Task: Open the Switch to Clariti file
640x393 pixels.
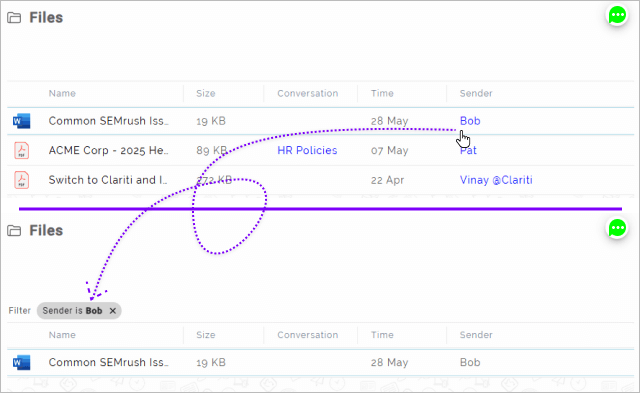Action: 108,180
